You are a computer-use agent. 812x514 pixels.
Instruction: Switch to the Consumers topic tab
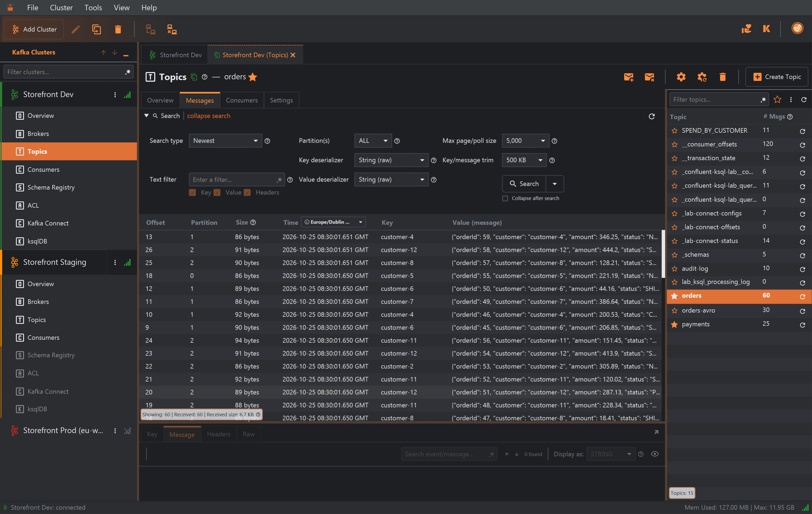[242, 100]
